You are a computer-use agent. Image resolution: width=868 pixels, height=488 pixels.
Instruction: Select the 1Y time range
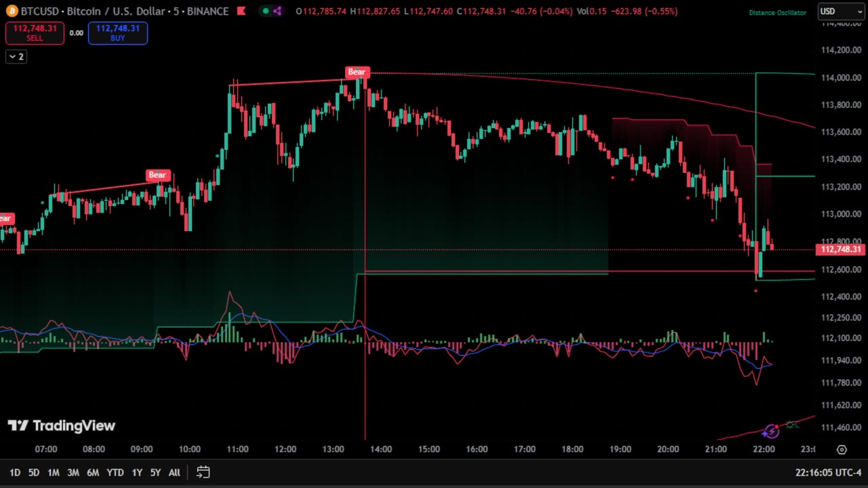coord(137,472)
